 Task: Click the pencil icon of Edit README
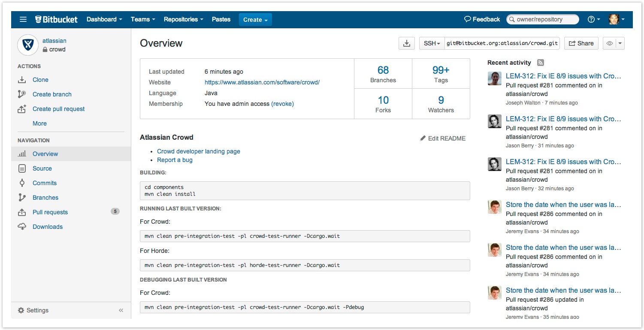point(423,138)
